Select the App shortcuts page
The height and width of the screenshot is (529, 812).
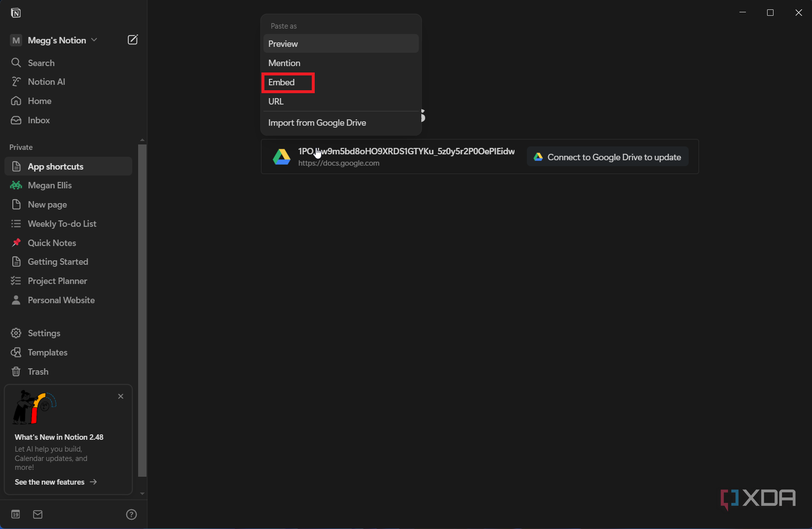69,166
